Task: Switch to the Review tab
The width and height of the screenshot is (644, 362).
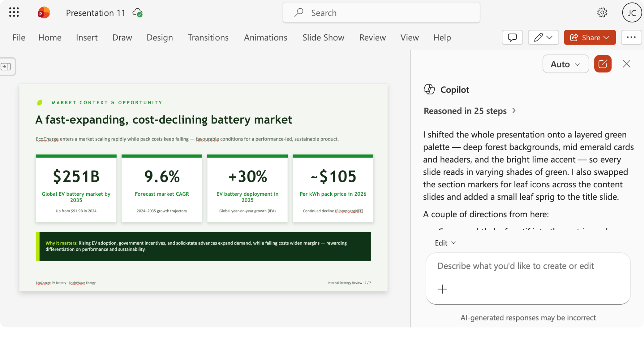Action: pos(372,38)
